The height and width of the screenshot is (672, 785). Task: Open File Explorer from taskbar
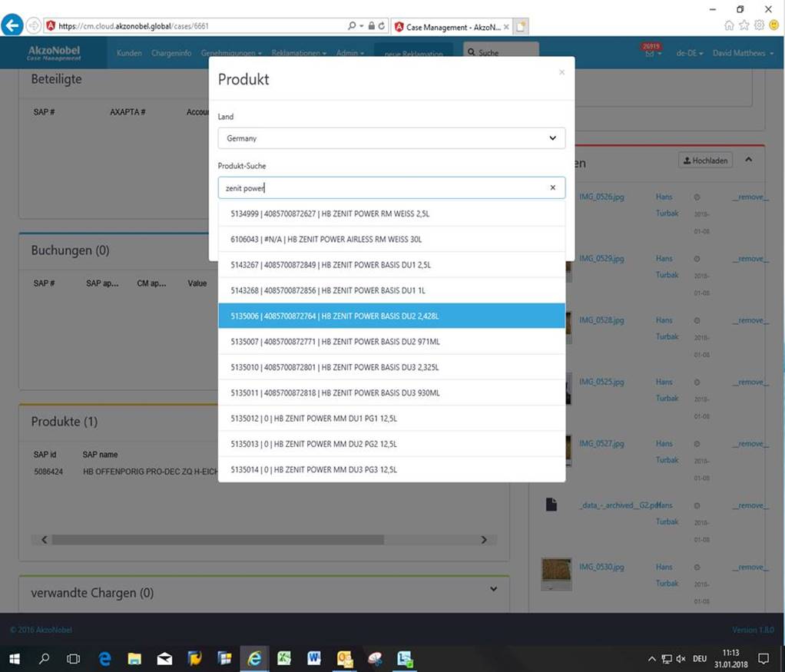click(134, 658)
